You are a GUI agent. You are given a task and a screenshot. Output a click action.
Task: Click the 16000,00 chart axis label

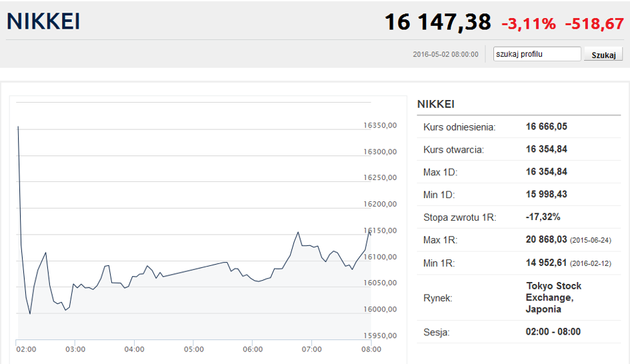pos(380,309)
